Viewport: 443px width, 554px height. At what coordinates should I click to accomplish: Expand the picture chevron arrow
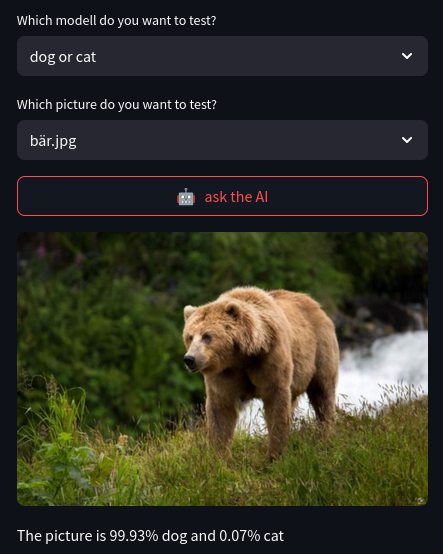(407, 140)
